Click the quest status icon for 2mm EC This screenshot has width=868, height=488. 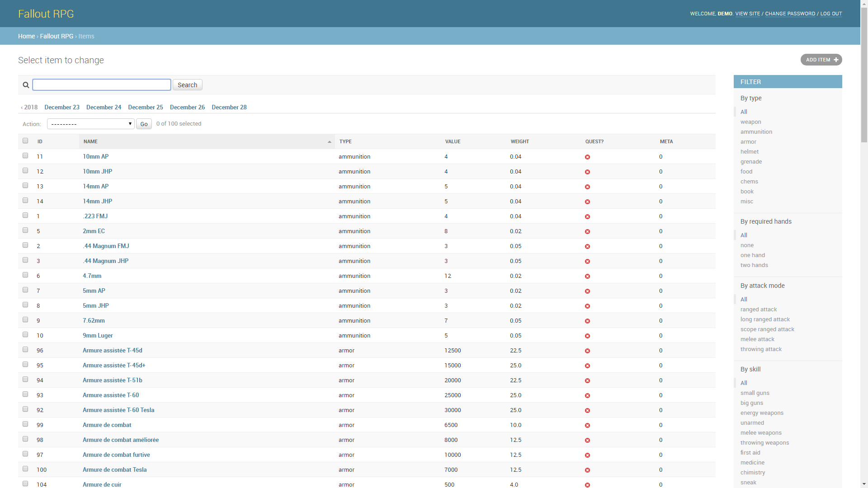(587, 232)
